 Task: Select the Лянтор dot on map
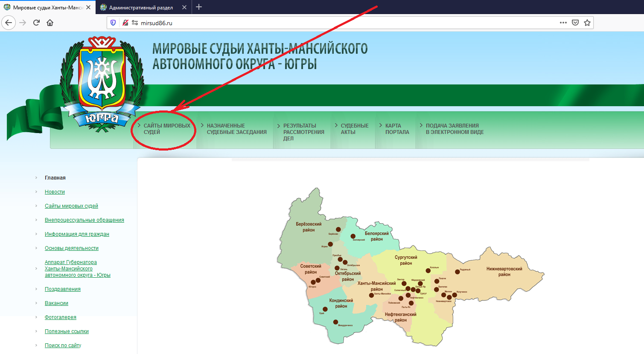point(404,283)
